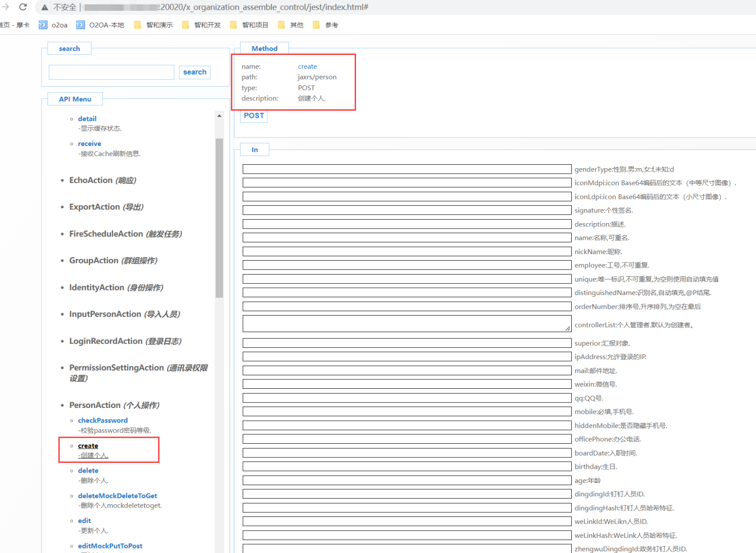Open the checkPassword API link
The width and height of the screenshot is (756, 553).
[x=103, y=420]
